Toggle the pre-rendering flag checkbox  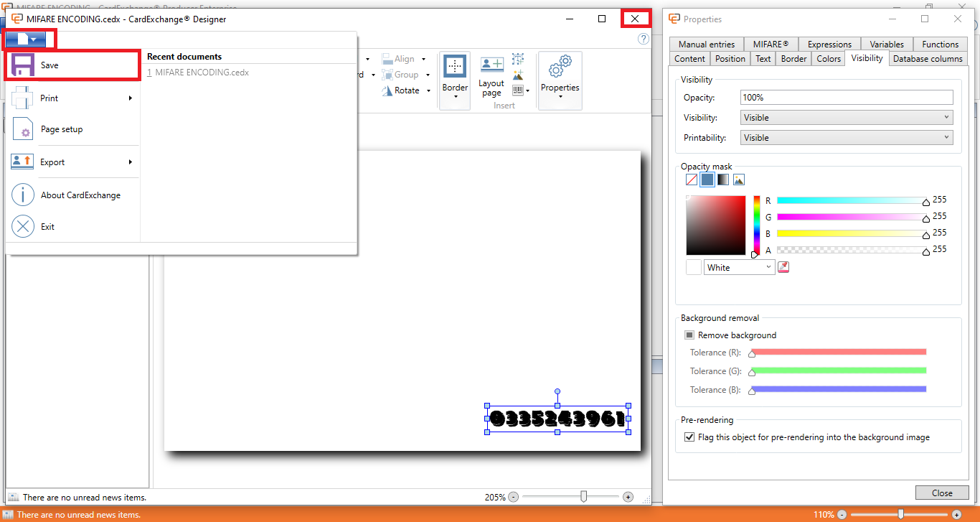pos(689,437)
